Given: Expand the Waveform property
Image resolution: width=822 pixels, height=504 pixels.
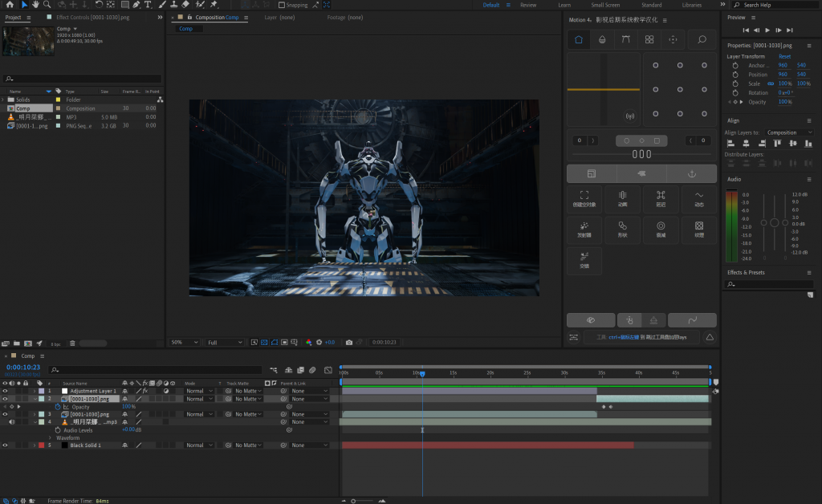Looking at the screenshot, I should 51,437.
